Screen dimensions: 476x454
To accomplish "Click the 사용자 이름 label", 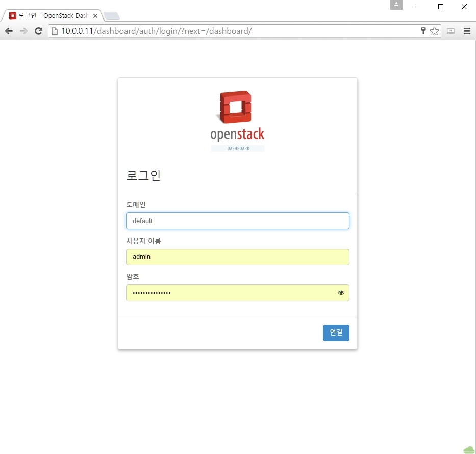I will tap(143, 241).
